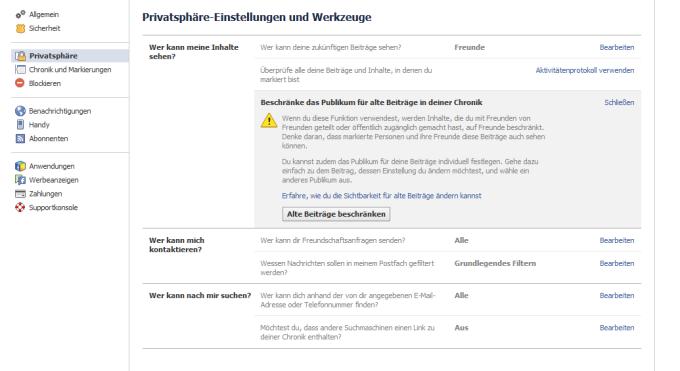Open Benachrichtigungen settings
The height and width of the screenshot is (371, 680).
[x=60, y=111]
